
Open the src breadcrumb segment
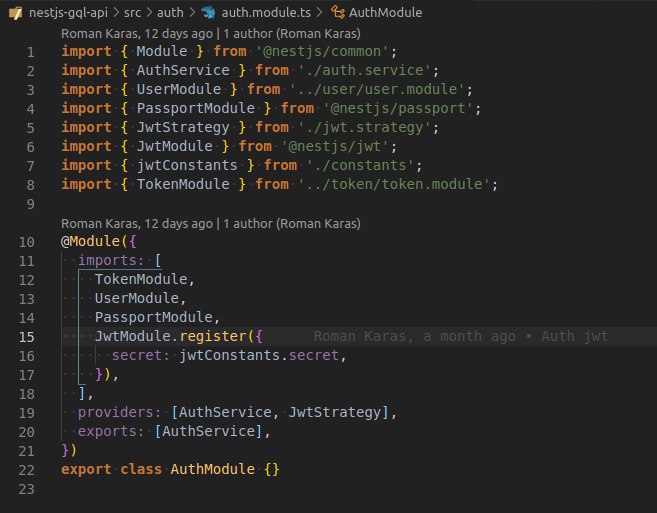(132, 13)
